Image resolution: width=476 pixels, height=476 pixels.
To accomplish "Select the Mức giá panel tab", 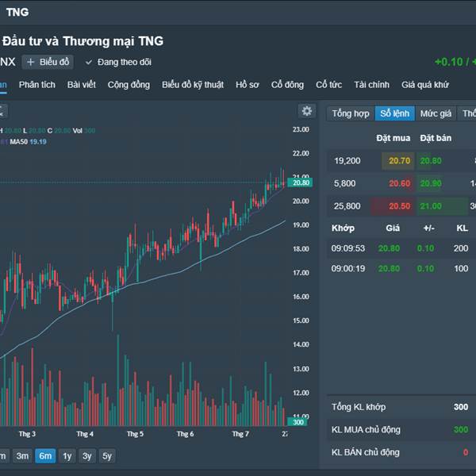I will pyautogui.click(x=436, y=113).
